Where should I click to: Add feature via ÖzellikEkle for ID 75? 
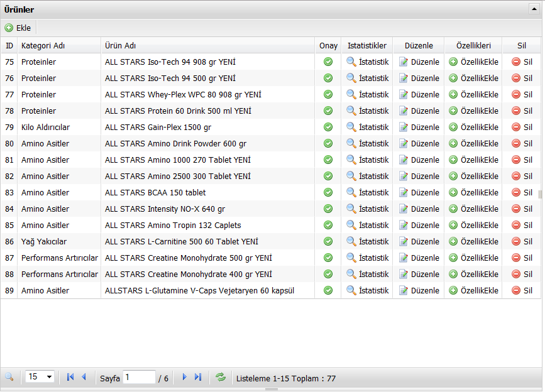tap(473, 62)
